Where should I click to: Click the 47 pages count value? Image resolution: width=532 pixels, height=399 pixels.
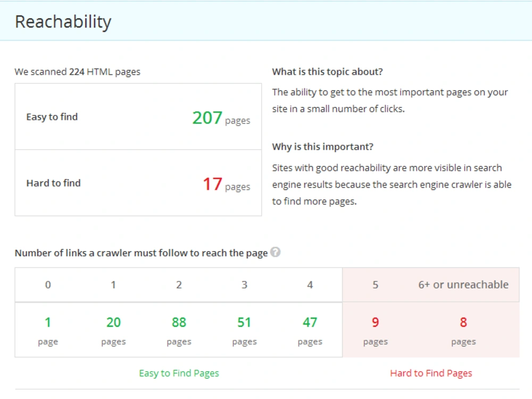coord(310,322)
